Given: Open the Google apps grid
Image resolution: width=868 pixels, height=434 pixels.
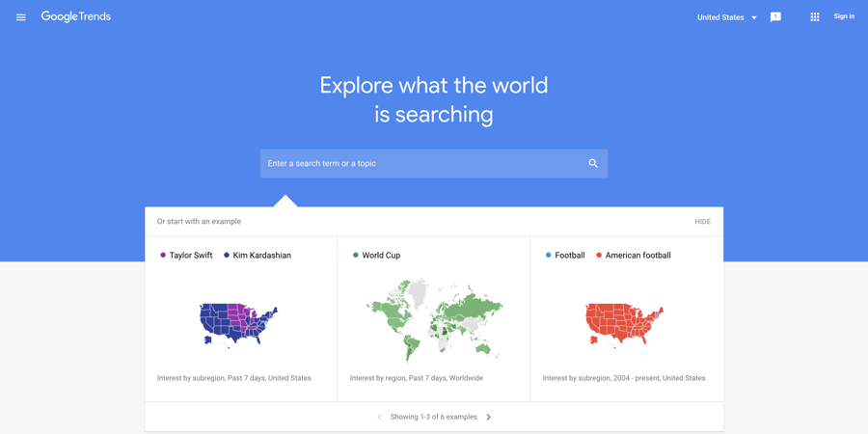Looking at the screenshot, I should tap(814, 17).
